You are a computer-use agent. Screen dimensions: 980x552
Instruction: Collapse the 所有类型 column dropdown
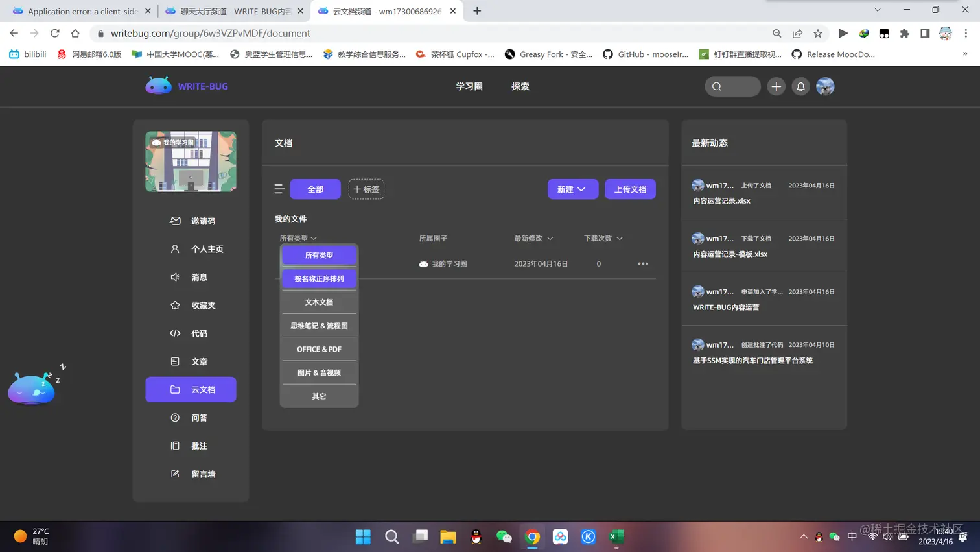(298, 238)
